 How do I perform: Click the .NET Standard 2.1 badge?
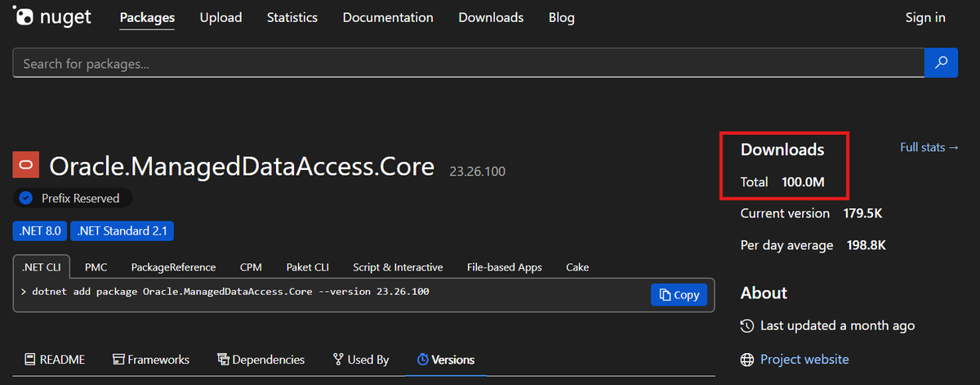pyautogui.click(x=122, y=231)
